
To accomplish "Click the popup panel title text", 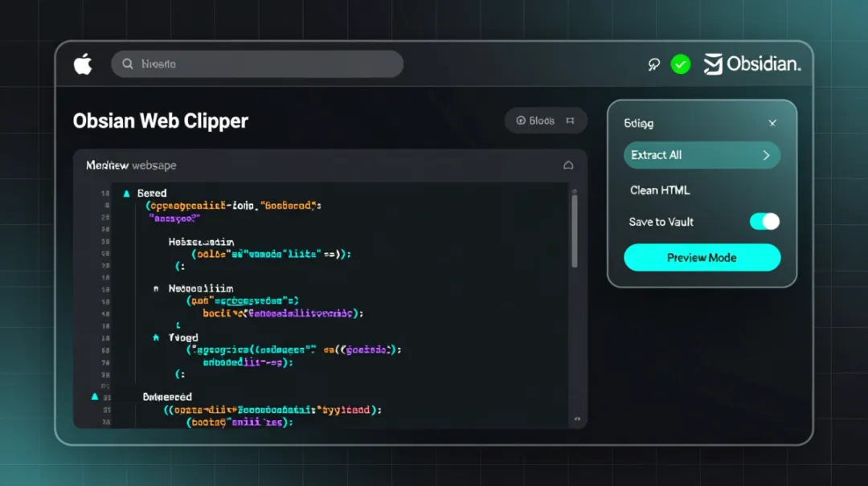I will point(639,124).
